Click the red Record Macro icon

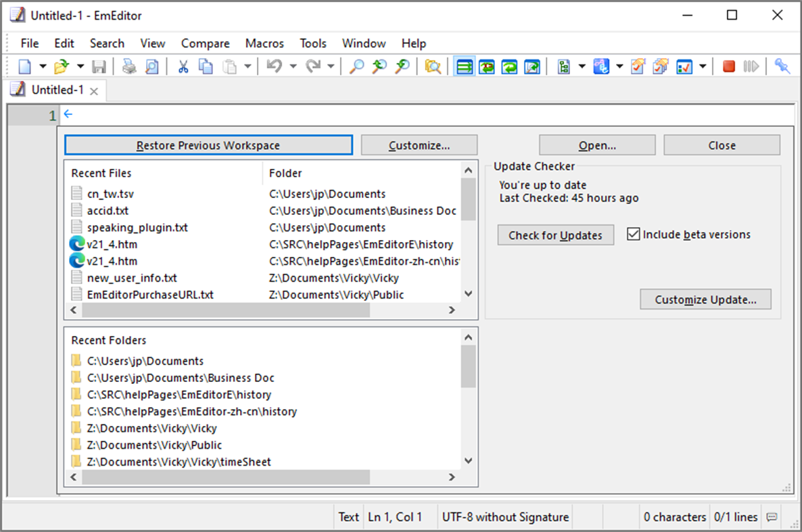[728, 66]
